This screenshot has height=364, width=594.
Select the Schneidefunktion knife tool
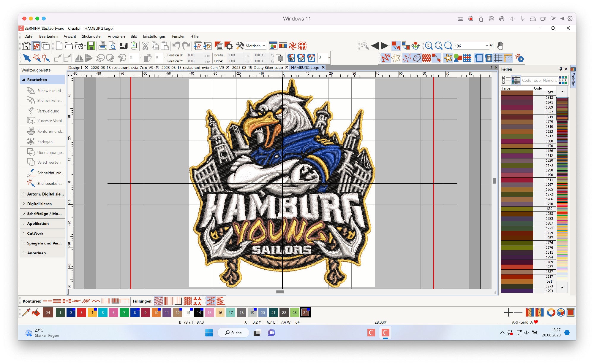pyautogui.click(x=45, y=173)
